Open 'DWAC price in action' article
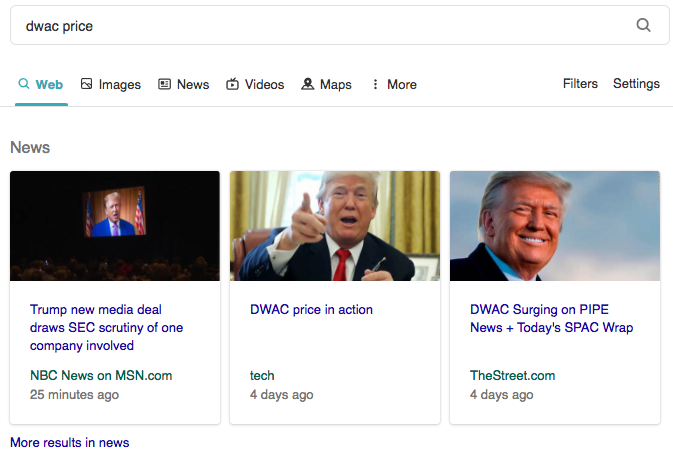This screenshot has width=673, height=454. [x=311, y=310]
